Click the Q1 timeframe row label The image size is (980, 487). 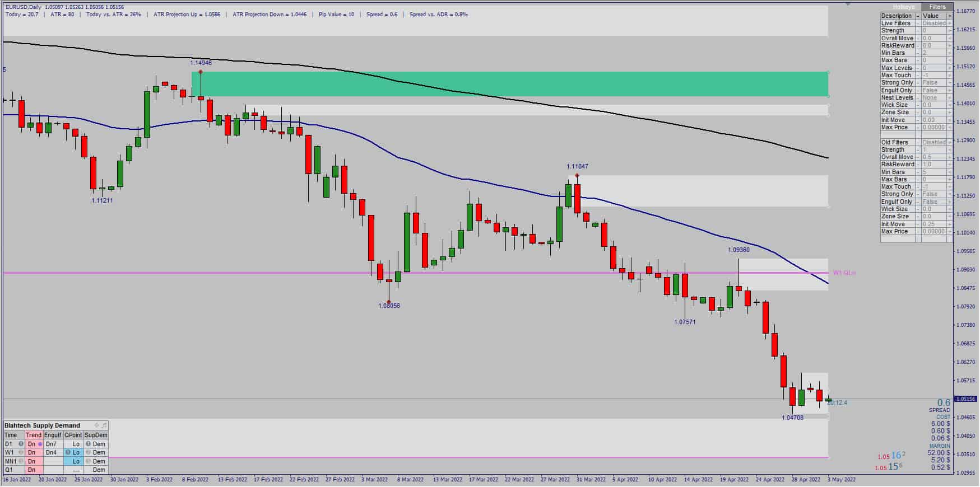click(9, 470)
